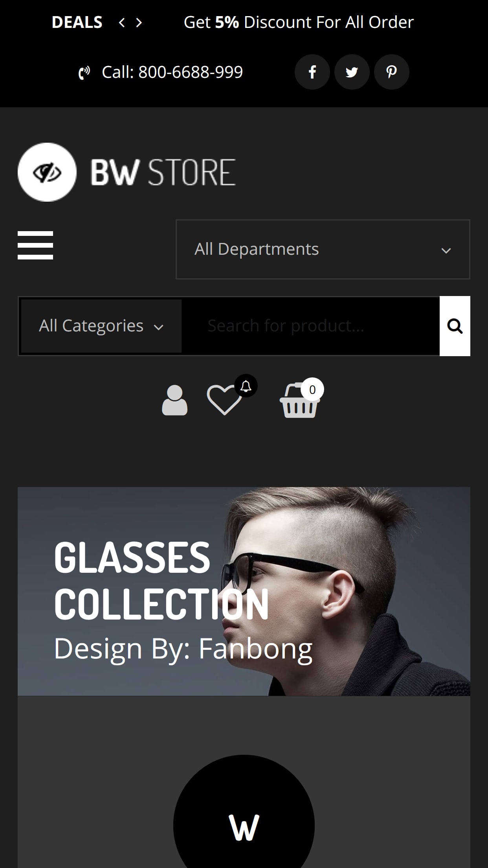
Task: Open the hamburger navigation menu
Action: tap(35, 245)
